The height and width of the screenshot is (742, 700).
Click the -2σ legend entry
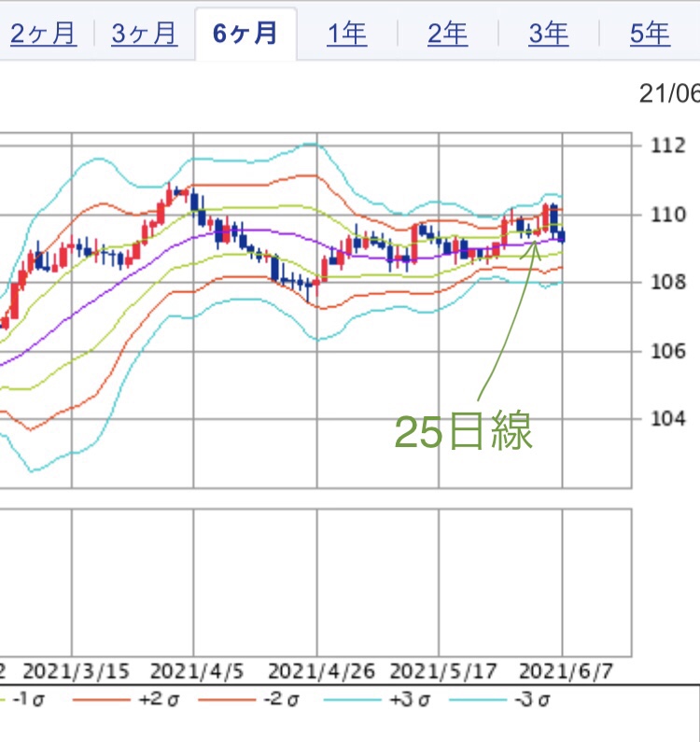tap(249, 699)
